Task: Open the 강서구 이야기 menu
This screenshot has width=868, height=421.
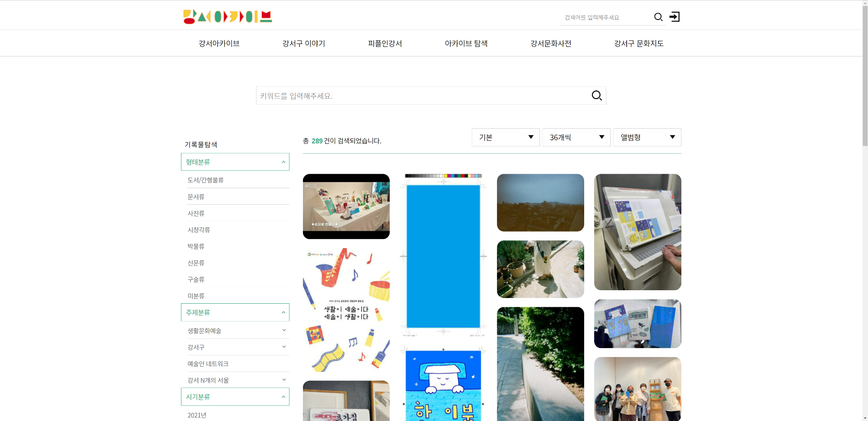Action: (303, 43)
